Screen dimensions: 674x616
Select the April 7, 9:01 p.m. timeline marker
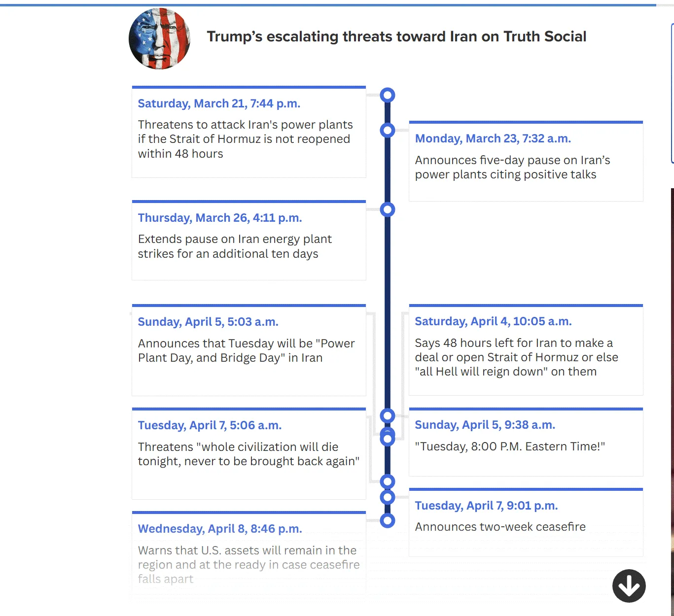pos(388,497)
